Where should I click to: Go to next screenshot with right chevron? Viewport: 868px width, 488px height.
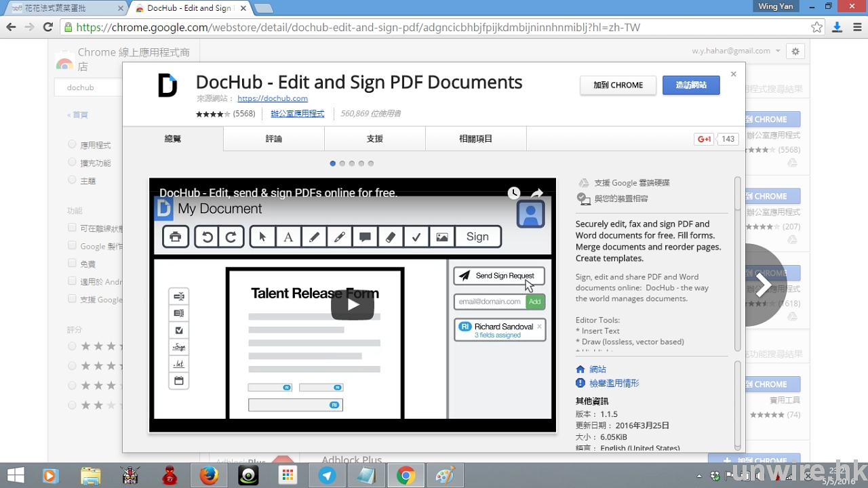click(763, 285)
